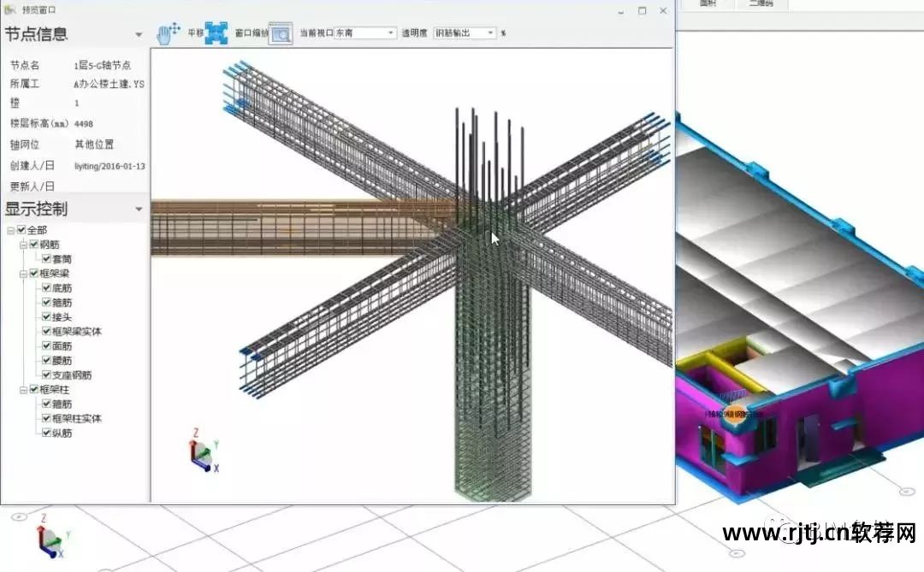This screenshot has height=572, width=924.
Task: Collapse the 显示控制 panel arrow
Action: (139, 209)
